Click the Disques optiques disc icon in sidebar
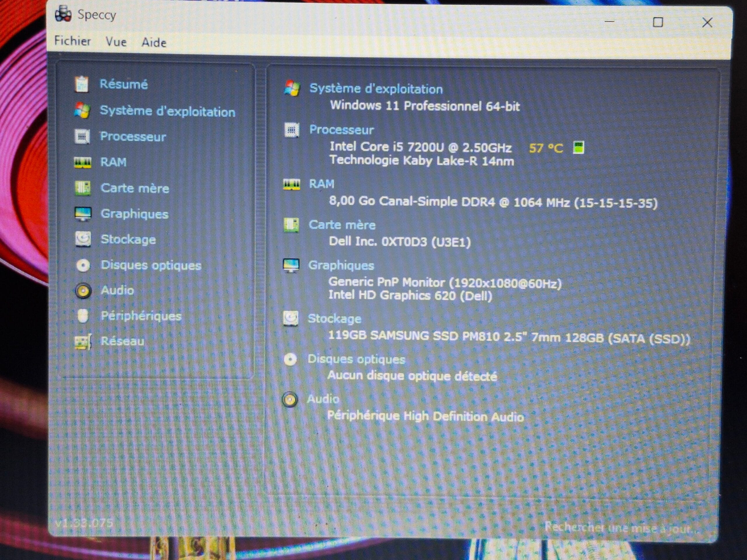The width and height of the screenshot is (747, 560). tap(83, 265)
